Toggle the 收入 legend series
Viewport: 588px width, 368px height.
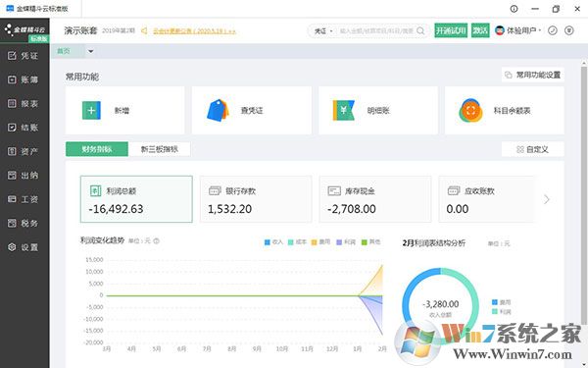(273, 242)
